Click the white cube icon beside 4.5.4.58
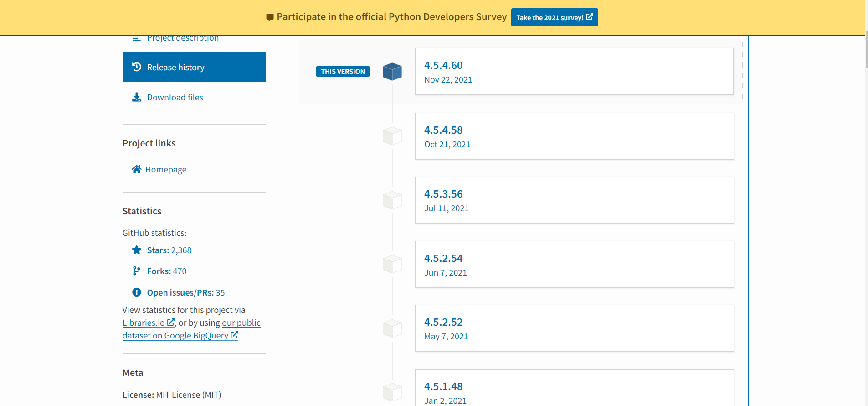This screenshot has width=868, height=406. point(392,136)
